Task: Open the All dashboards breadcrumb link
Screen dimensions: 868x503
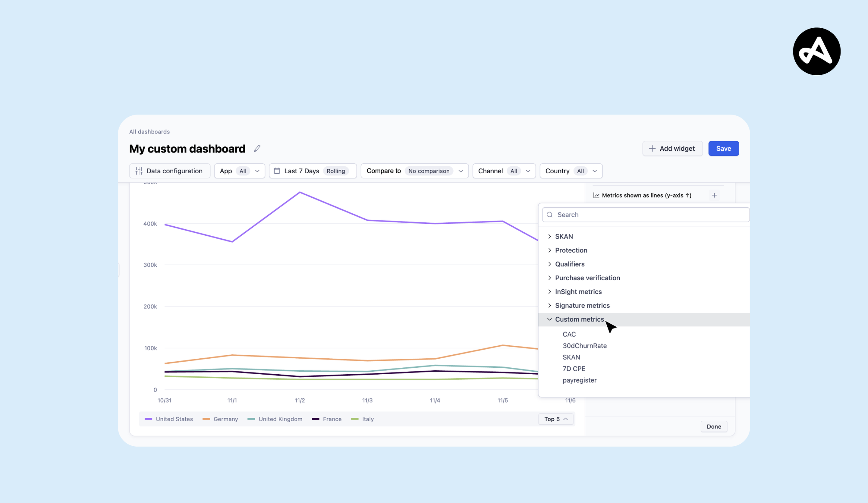Action: tap(149, 131)
